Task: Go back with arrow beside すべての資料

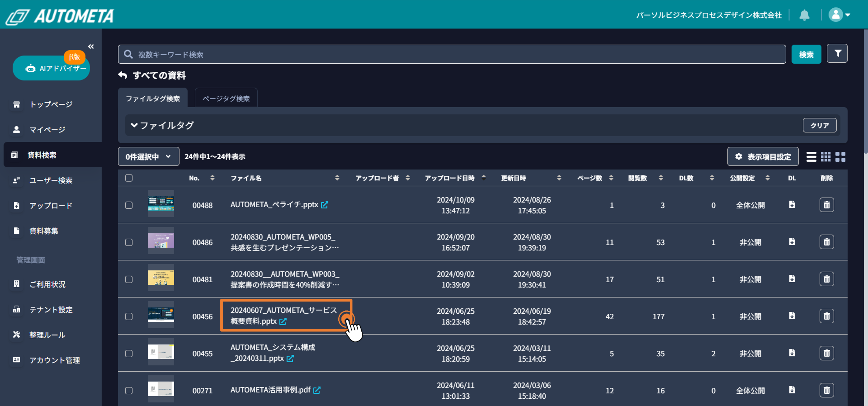Action: tap(123, 76)
